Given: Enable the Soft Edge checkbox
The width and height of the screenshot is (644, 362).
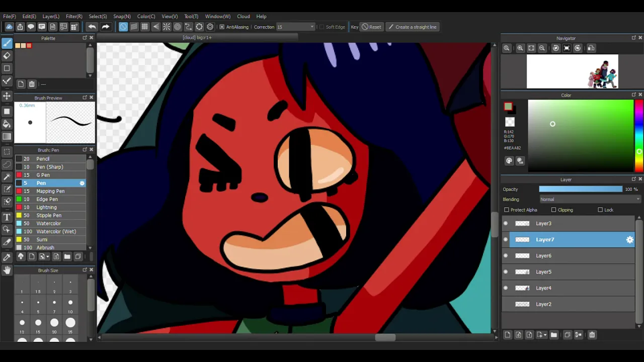Looking at the screenshot, I should [x=321, y=27].
